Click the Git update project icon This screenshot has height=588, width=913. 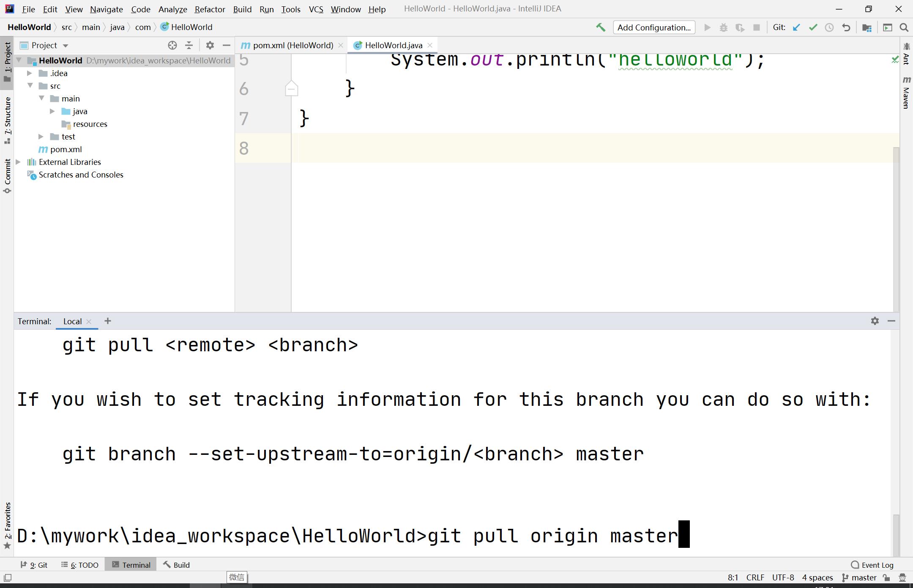(x=797, y=27)
